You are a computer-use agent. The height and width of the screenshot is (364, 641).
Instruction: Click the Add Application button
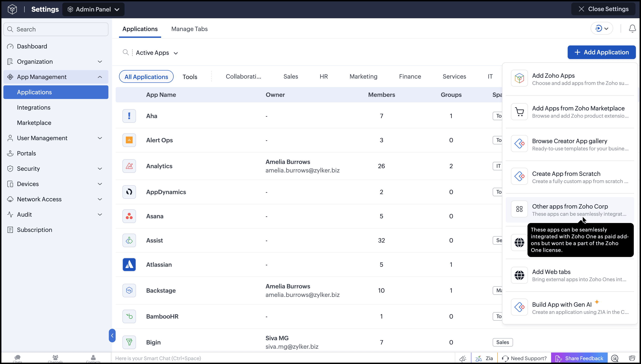[x=601, y=52]
